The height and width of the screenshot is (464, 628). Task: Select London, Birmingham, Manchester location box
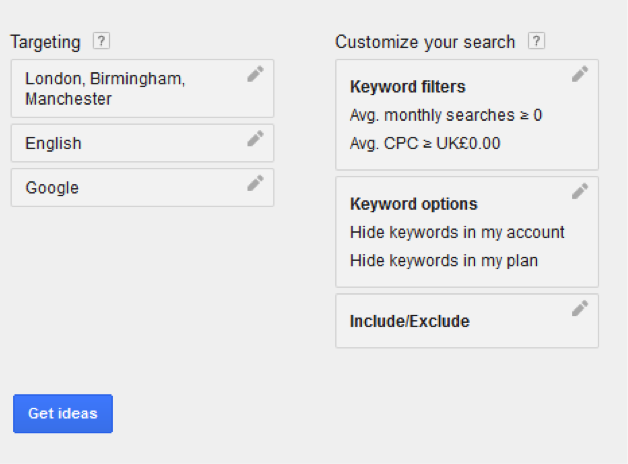[143, 88]
